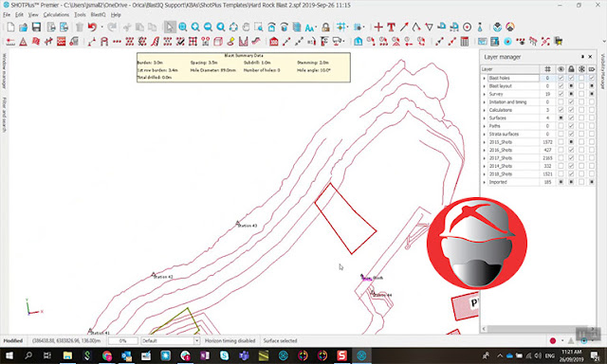This screenshot has height=364, width=607.
Task: Expand the Strata surfaces layer row
Action: coord(485,135)
